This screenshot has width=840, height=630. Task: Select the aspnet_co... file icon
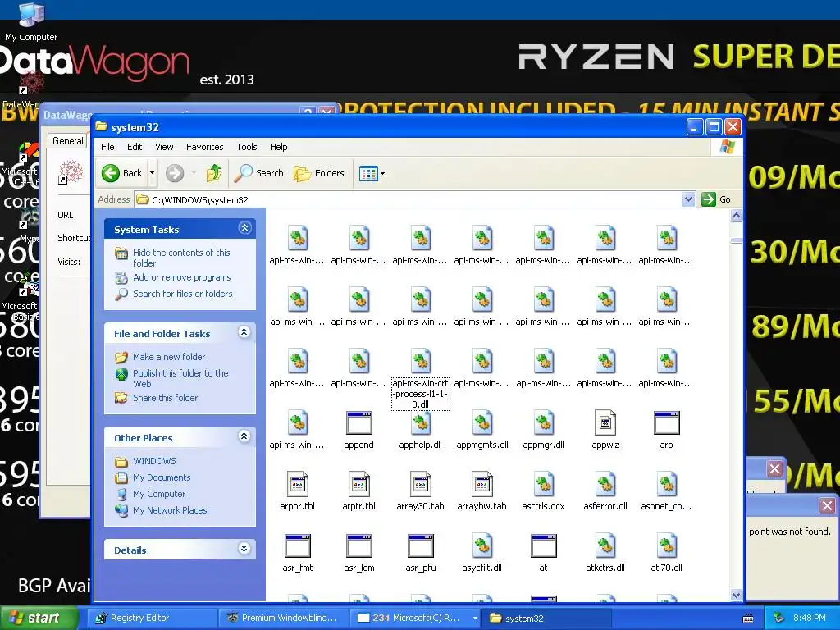coord(666,484)
